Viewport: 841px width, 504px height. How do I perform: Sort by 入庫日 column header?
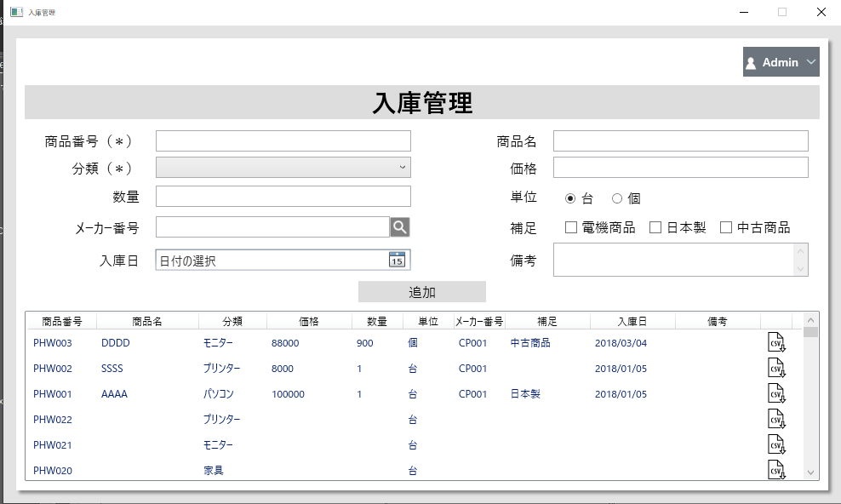click(x=632, y=321)
